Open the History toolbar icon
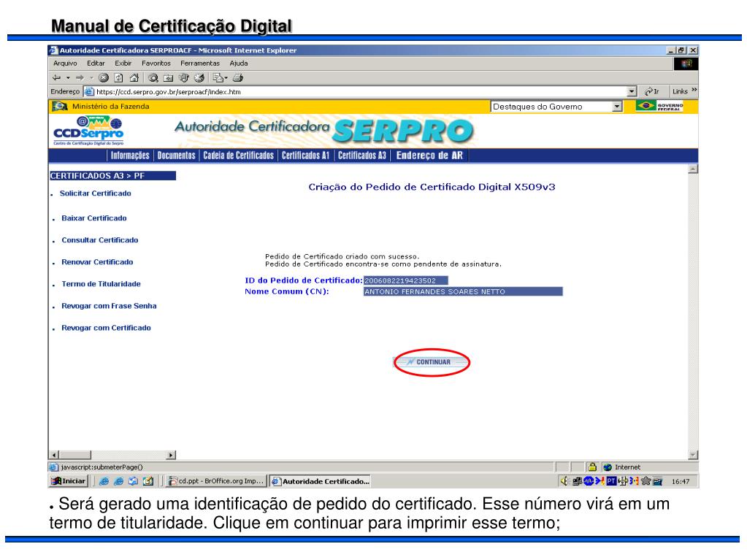Viewport: 747px width, 560px height. (199, 77)
